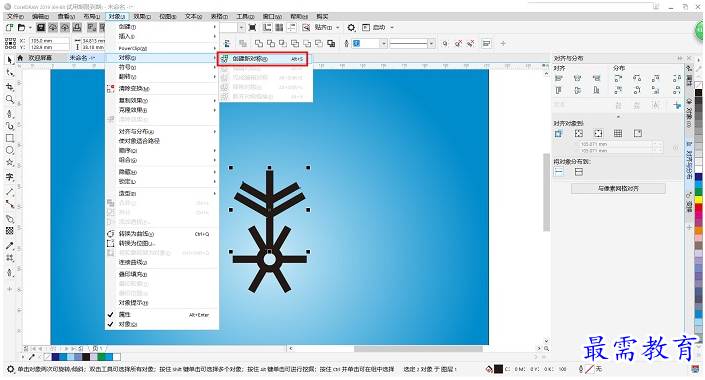Viewport: 705px width, 380px height.
Task: Click the Weld shaping icon in property bar
Action: tap(259, 43)
